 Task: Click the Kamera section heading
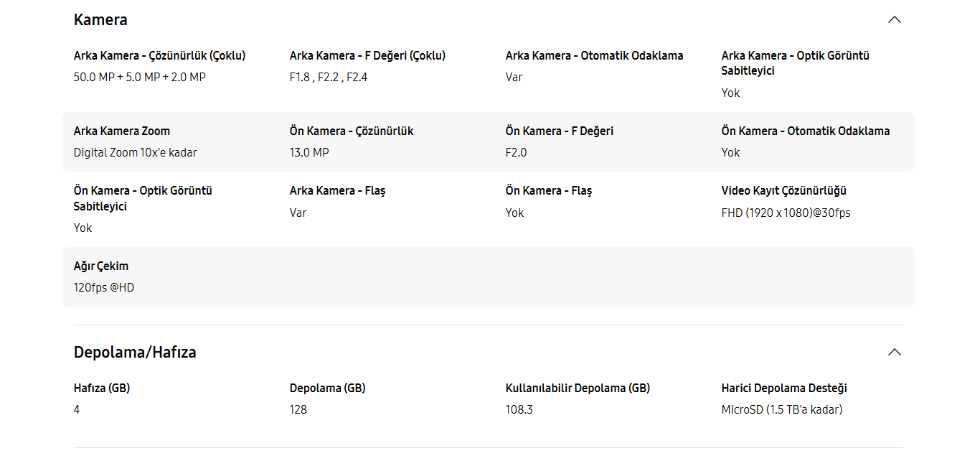tap(100, 19)
